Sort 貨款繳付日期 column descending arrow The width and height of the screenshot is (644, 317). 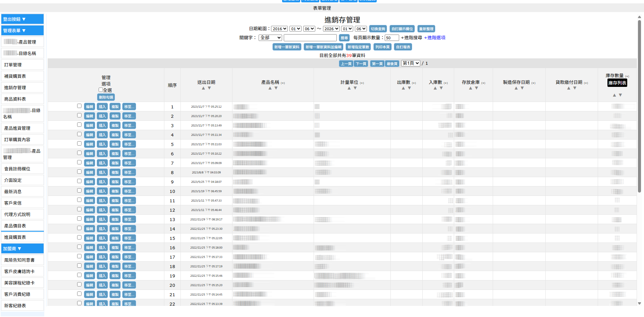tap(575, 88)
